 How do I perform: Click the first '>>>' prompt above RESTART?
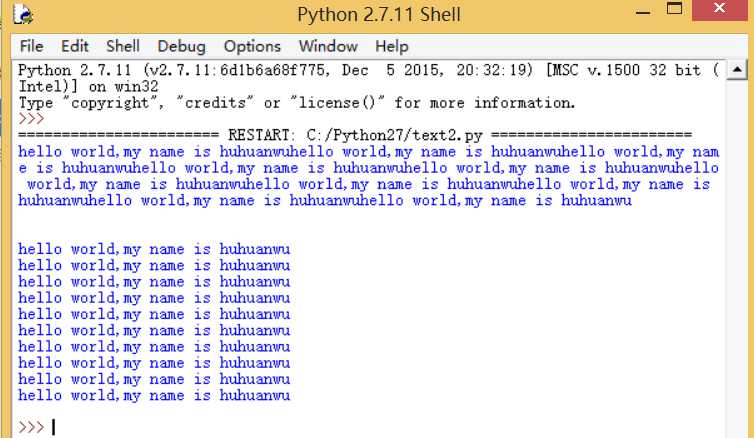(x=31, y=119)
